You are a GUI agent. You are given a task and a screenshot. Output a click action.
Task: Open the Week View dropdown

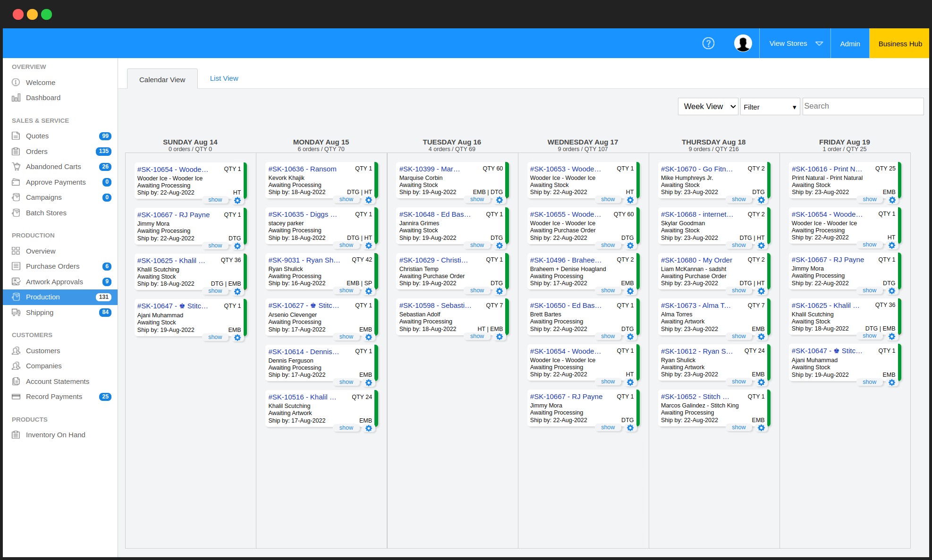point(708,106)
